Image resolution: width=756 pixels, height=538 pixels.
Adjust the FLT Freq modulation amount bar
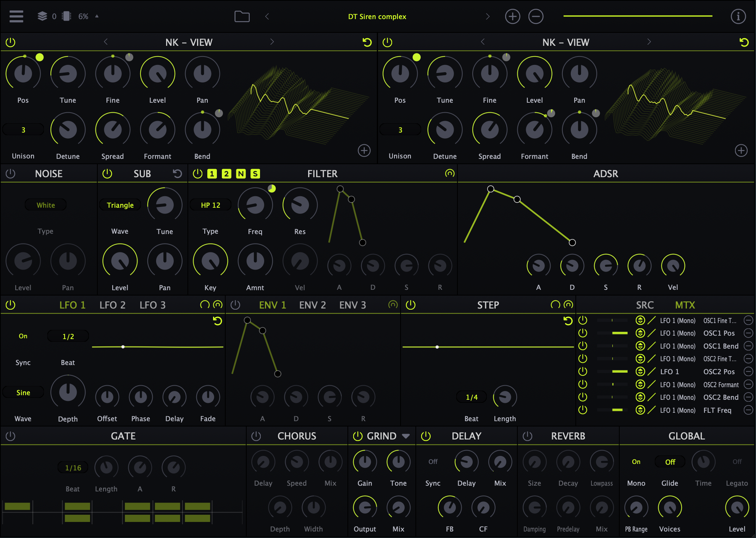pyautogui.click(x=612, y=410)
